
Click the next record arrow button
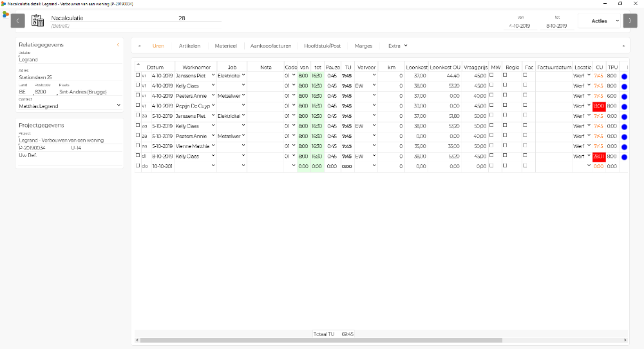click(x=630, y=21)
